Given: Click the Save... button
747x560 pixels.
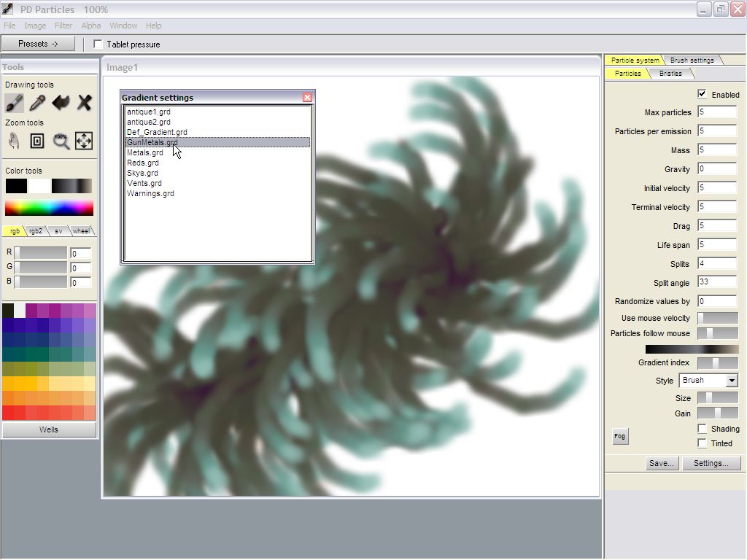Looking at the screenshot, I should pyautogui.click(x=662, y=463).
